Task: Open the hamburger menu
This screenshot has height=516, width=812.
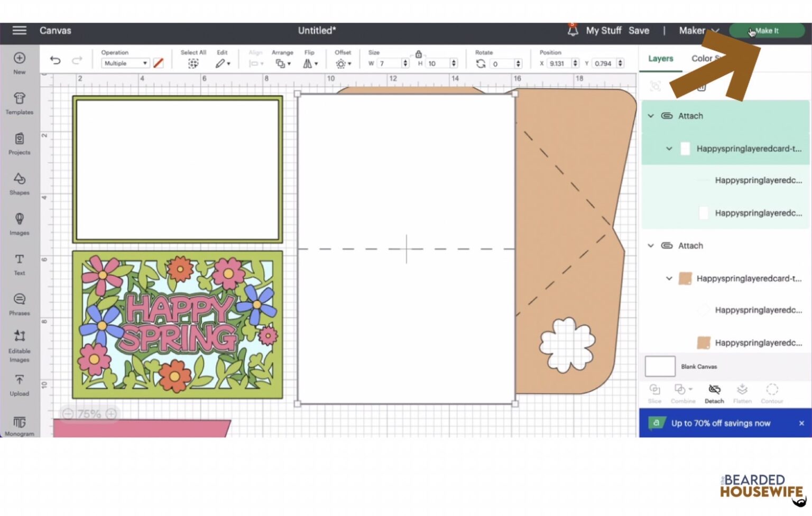Action: (19, 31)
